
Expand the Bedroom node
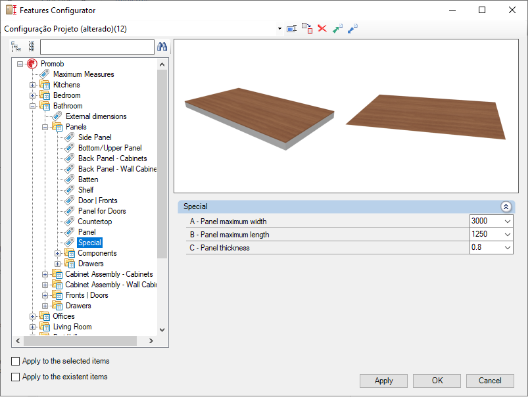tap(33, 95)
